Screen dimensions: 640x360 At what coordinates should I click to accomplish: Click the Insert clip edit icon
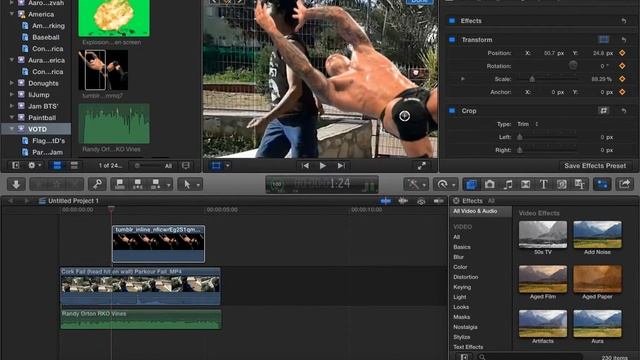[x=138, y=184]
